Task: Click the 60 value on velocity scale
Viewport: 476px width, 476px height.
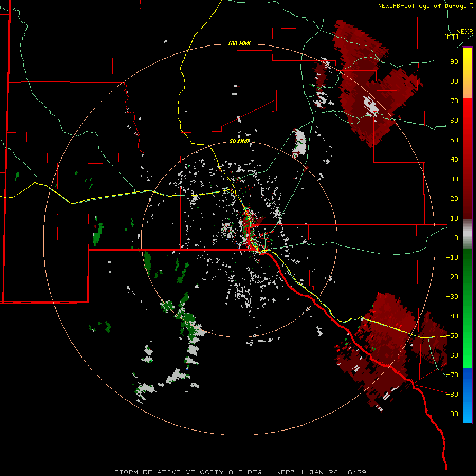Action: click(x=454, y=121)
